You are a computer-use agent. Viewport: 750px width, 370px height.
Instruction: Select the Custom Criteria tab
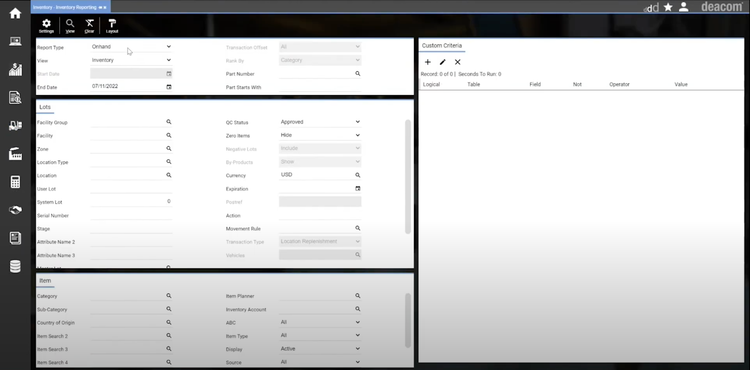[x=442, y=45]
